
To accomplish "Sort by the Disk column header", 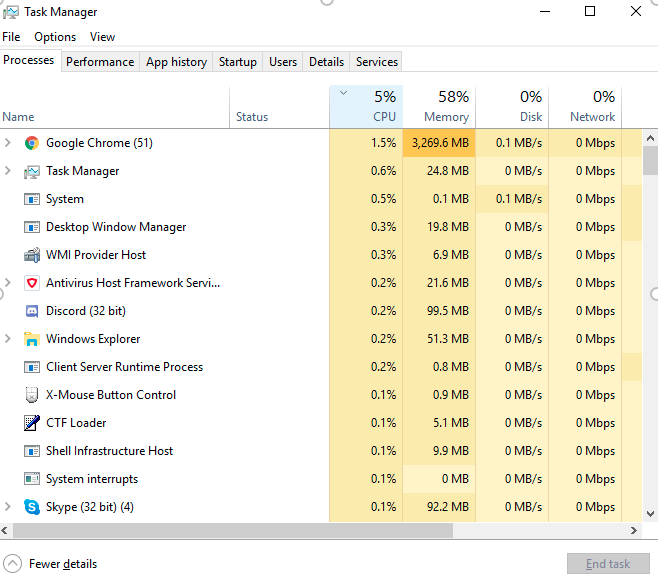I will pos(512,107).
